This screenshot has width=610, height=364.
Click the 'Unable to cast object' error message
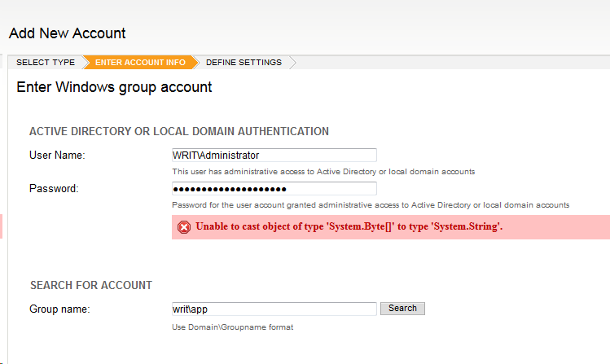[349, 227]
